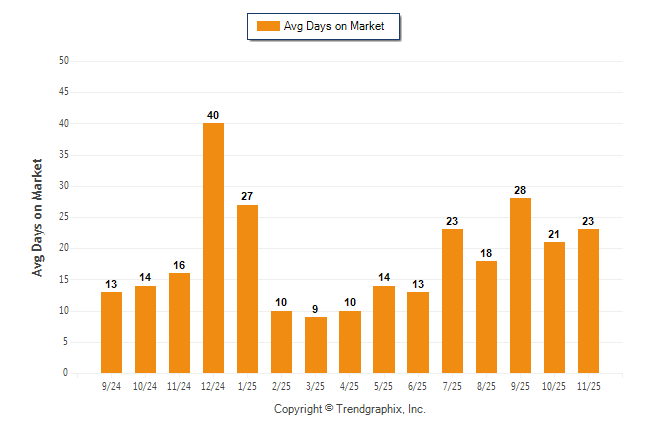The width and height of the screenshot is (646, 434).
Task: Click the vertical Avg Days on Market axis title
Action: [39, 217]
